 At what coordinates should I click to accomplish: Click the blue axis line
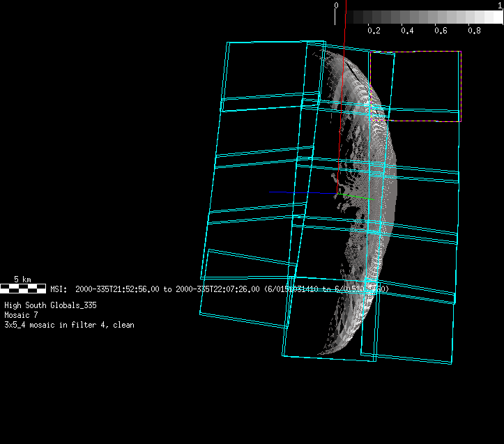point(300,192)
